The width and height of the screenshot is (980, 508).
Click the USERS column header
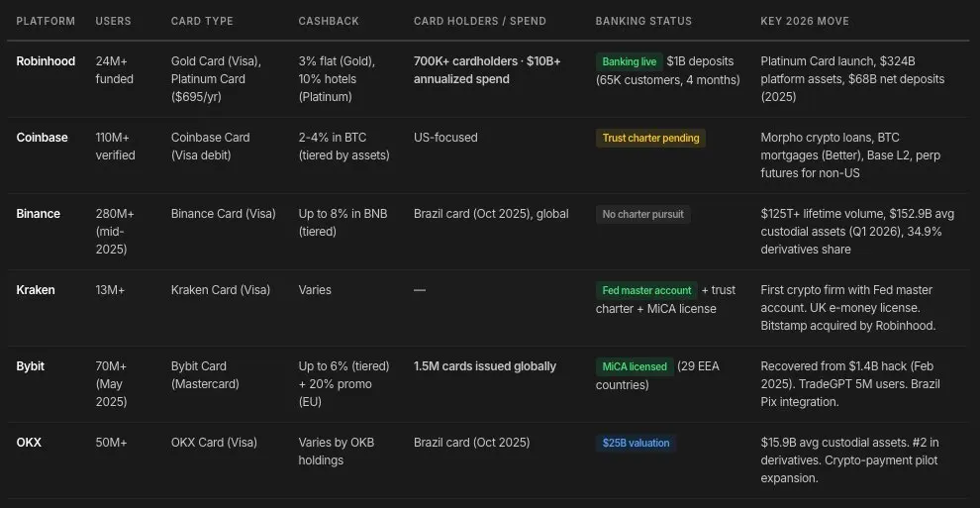[x=113, y=21]
